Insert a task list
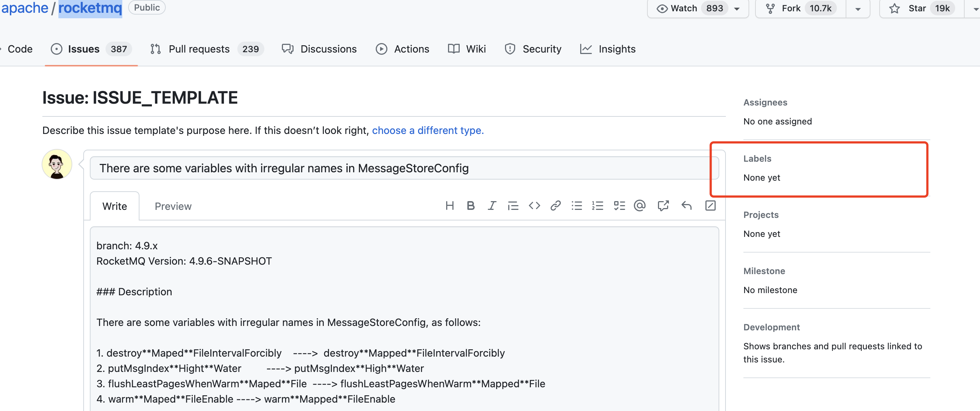Viewport: 980px width, 411px height. point(619,206)
